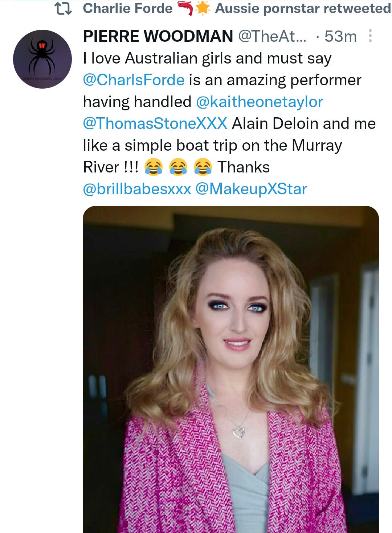
Task: Open the @CharlsForde mention
Action: (134, 80)
